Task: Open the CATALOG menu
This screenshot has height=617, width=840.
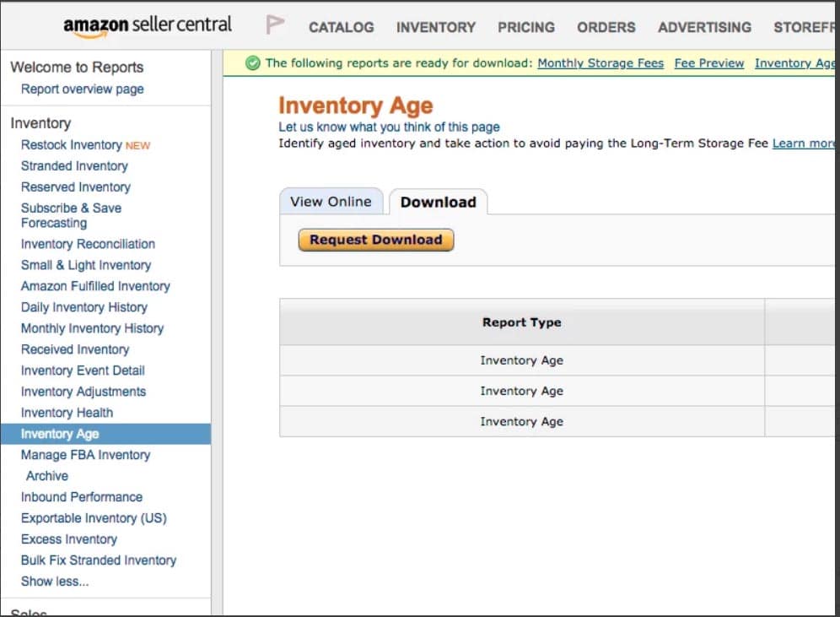Action: 341,27
